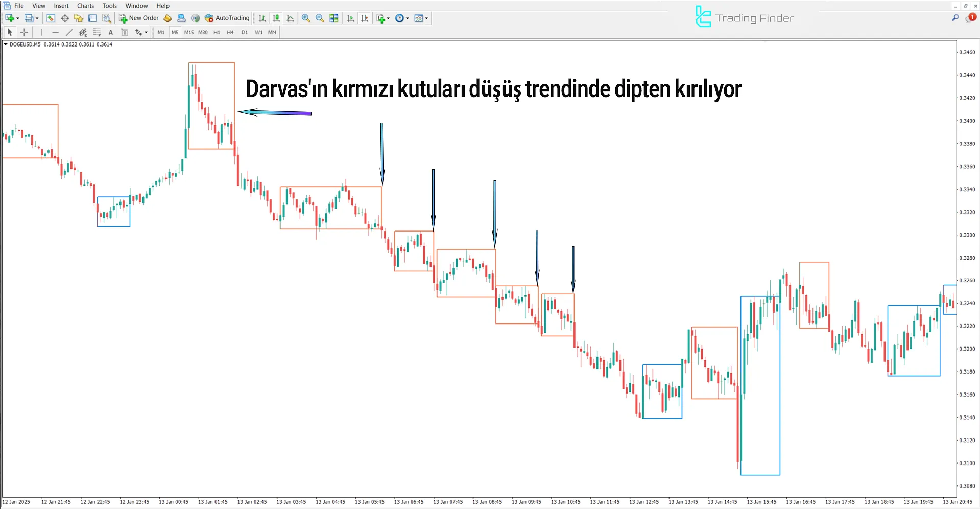
Task: Open the Window menu
Action: [x=136, y=6]
